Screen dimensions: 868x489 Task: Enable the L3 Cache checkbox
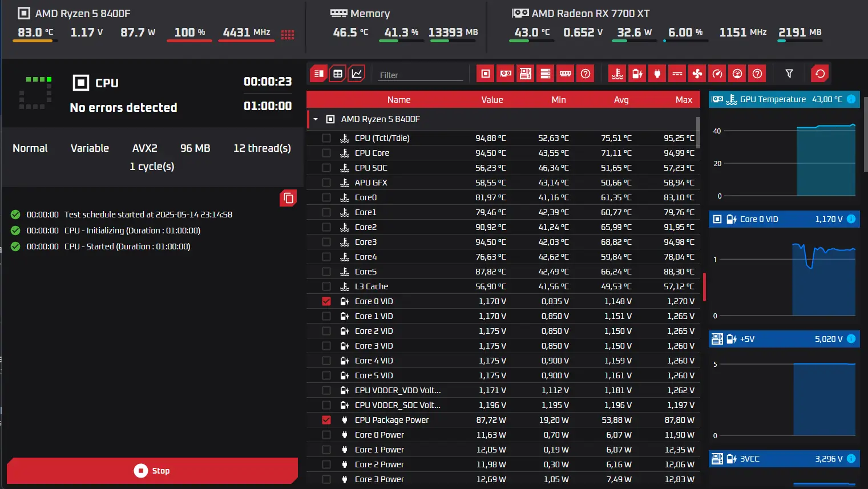tap(326, 286)
